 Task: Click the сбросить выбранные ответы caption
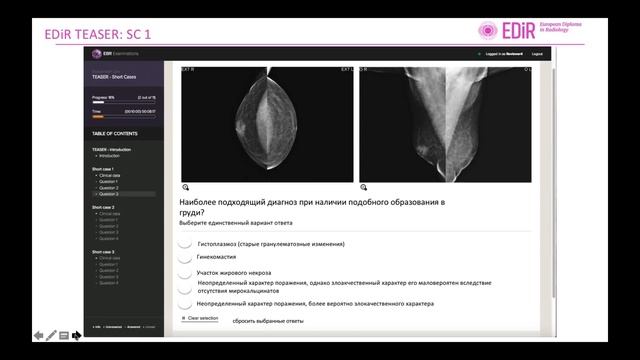pyautogui.click(x=268, y=321)
